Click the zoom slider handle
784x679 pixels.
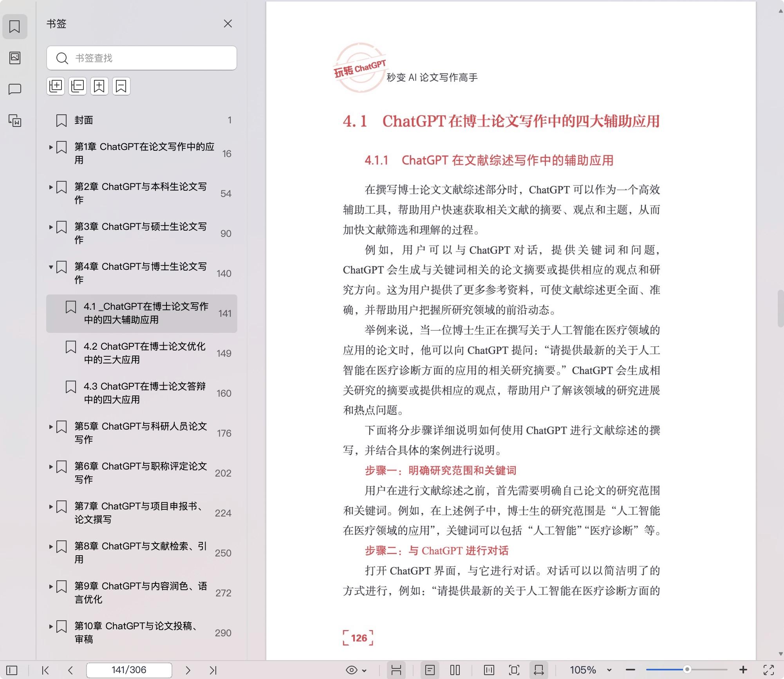[x=687, y=670]
